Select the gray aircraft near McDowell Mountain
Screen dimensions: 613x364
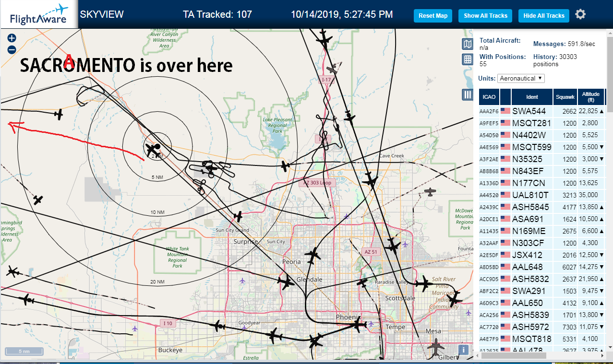click(x=431, y=192)
